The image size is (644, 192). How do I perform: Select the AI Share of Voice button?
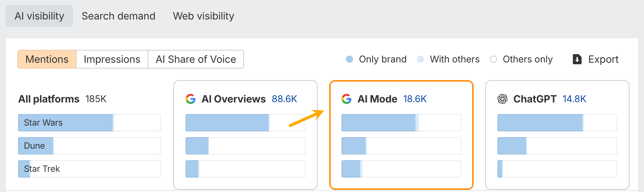pos(196,59)
